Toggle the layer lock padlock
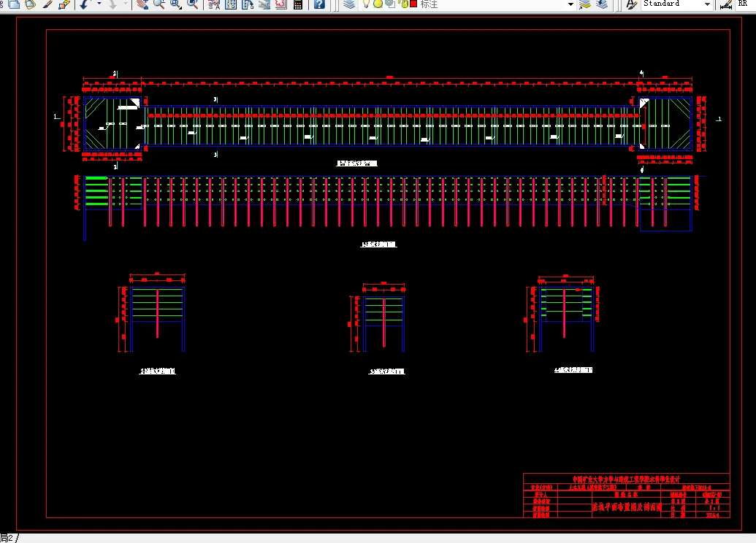This screenshot has height=543, width=756. (404, 4)
